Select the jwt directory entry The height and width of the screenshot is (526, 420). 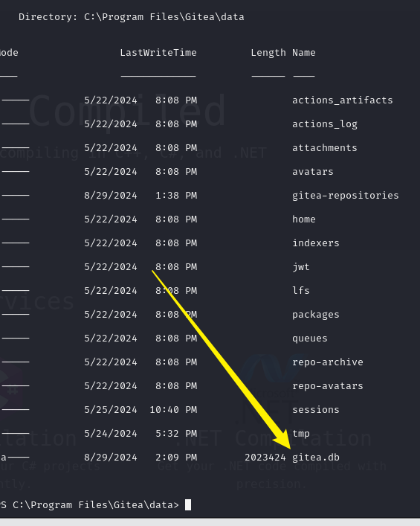(300, 267)
